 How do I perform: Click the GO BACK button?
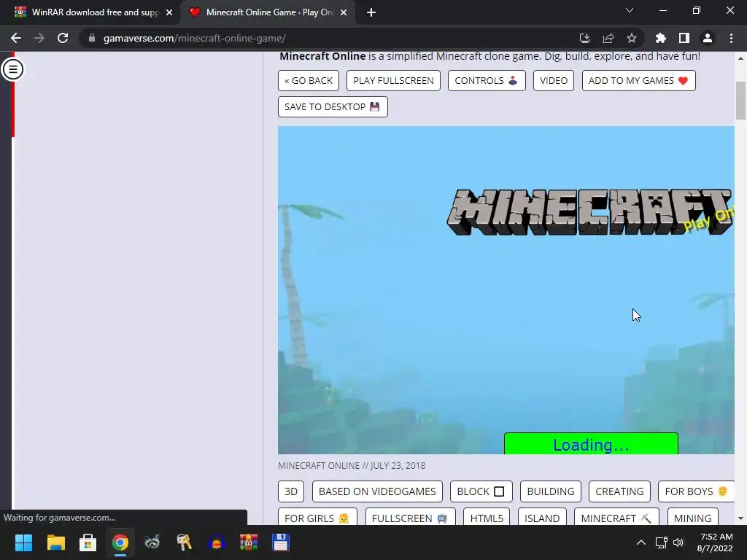309,80
